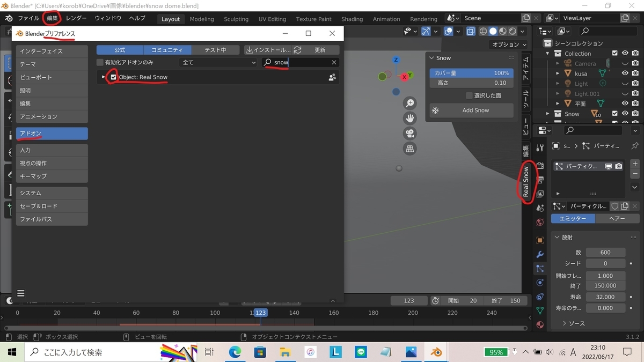Open particle slot specials down-arrow menu
Image resolution: width=644 pixels, height=362 pixels.
coord(635,187)
